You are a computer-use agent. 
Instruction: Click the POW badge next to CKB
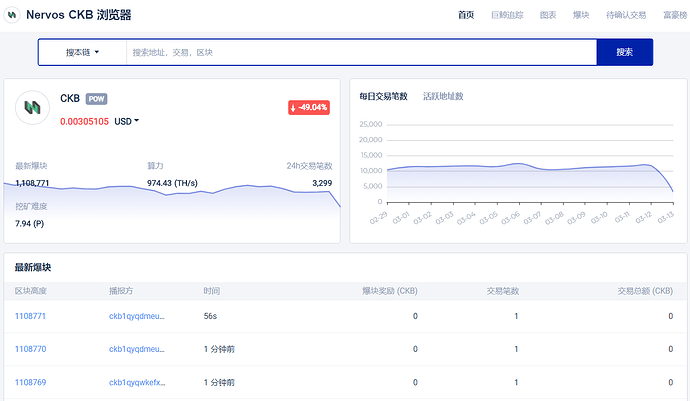coord(96,99)
